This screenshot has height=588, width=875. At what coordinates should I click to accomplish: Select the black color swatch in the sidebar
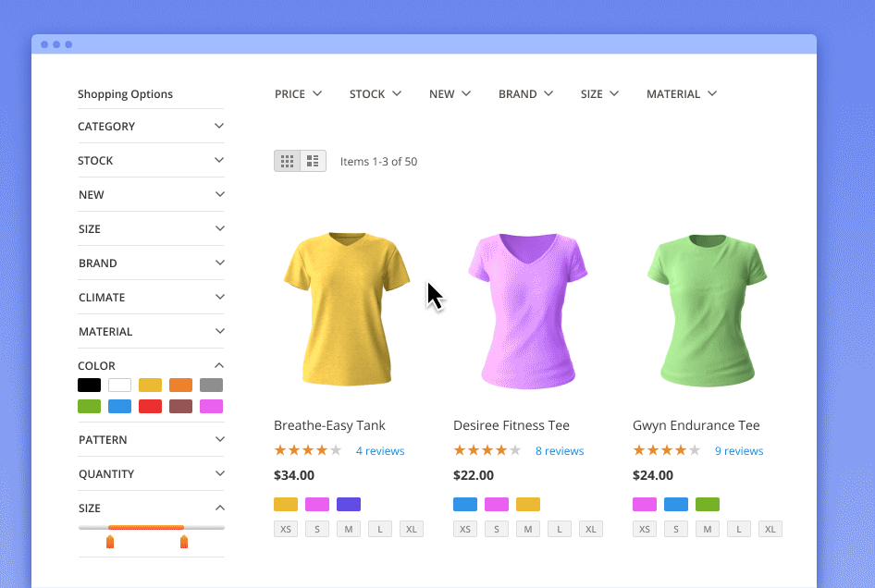89,385
